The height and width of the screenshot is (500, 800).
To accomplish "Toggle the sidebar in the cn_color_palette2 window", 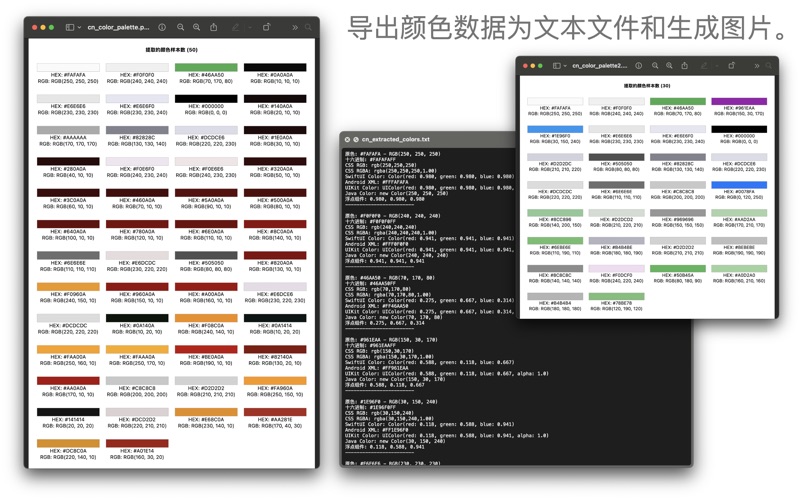I will [556, 66].
